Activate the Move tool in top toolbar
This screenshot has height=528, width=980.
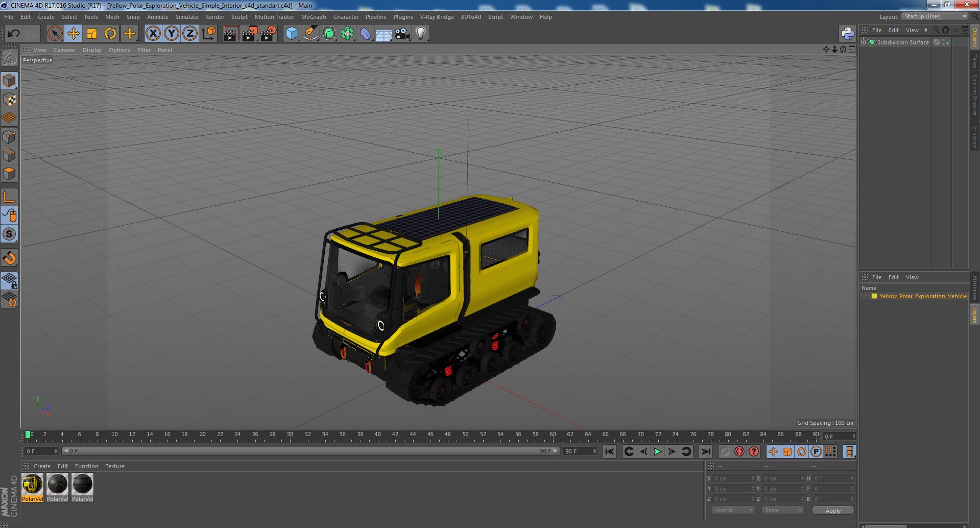73,34
